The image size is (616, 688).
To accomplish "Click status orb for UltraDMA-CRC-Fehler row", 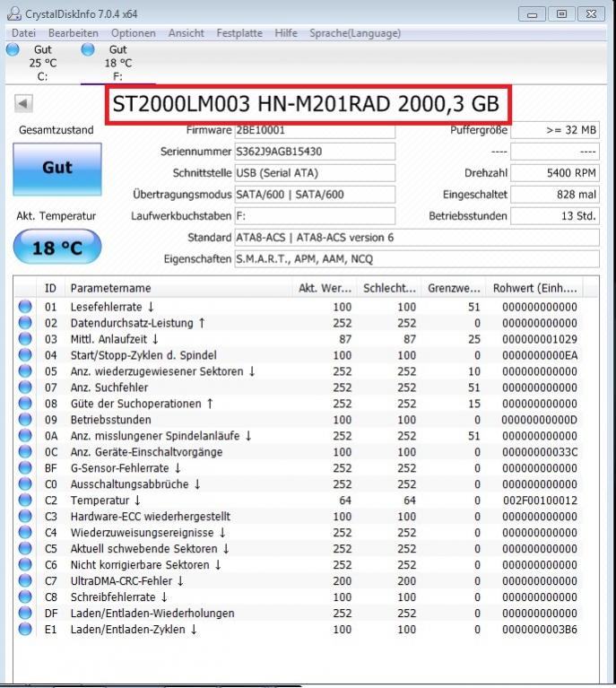I will click(25, 580).
